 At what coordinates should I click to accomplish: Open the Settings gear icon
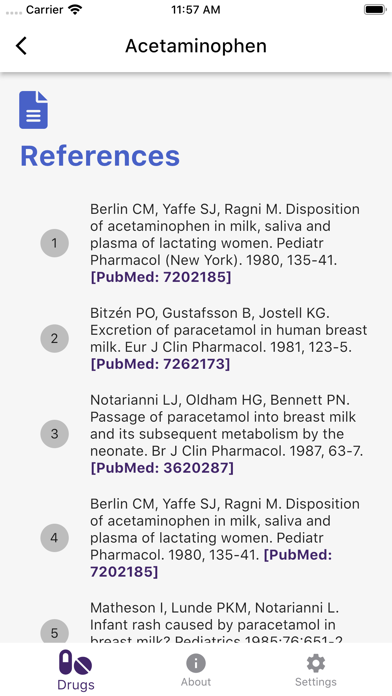[x=316, y=663]
